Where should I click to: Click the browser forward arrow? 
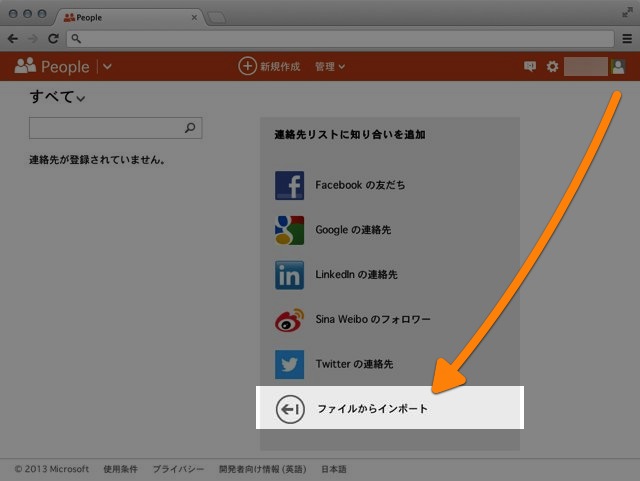click(x=33, y=39)
